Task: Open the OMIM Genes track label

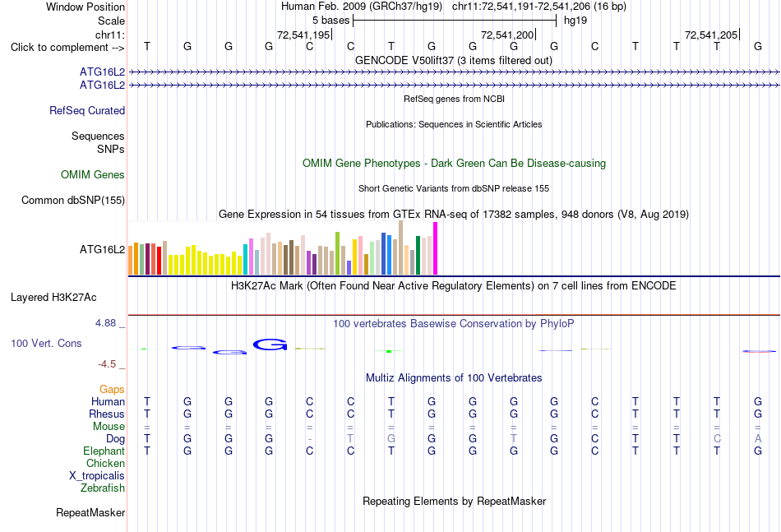Action: click(93, 175)
